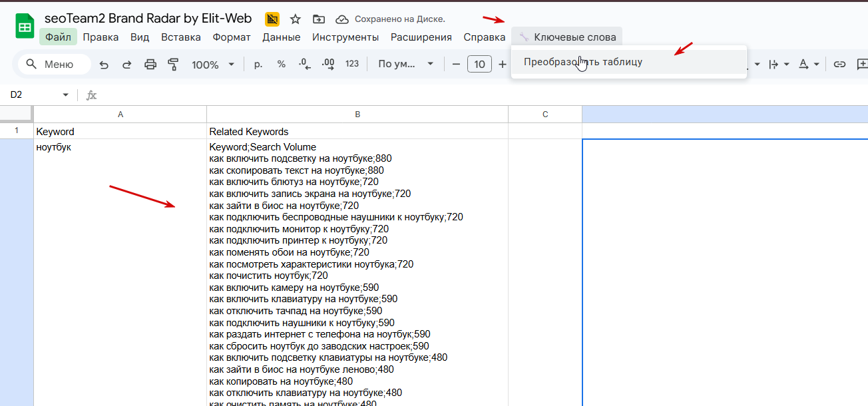Open the Справка menu

pyautogui.click(x=485, y=37)
